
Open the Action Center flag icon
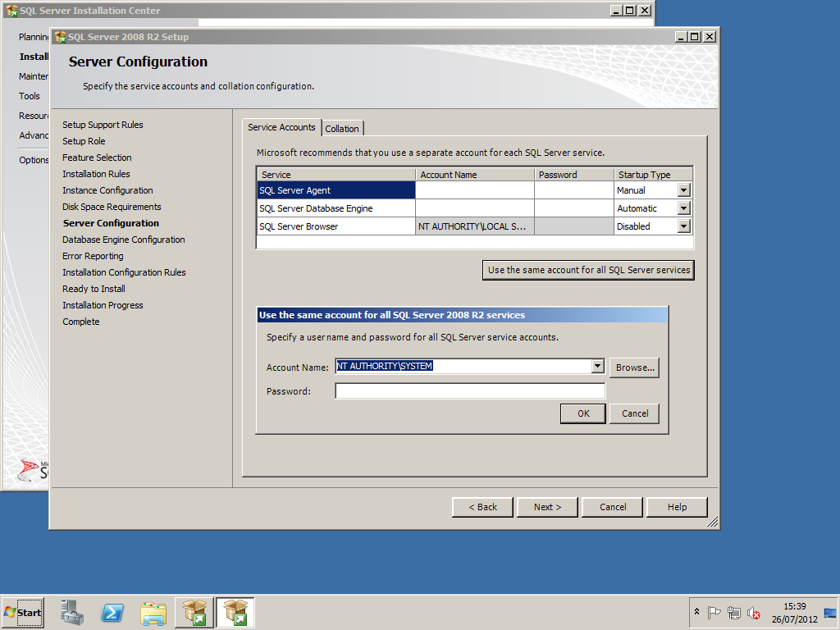click(714, 612)
